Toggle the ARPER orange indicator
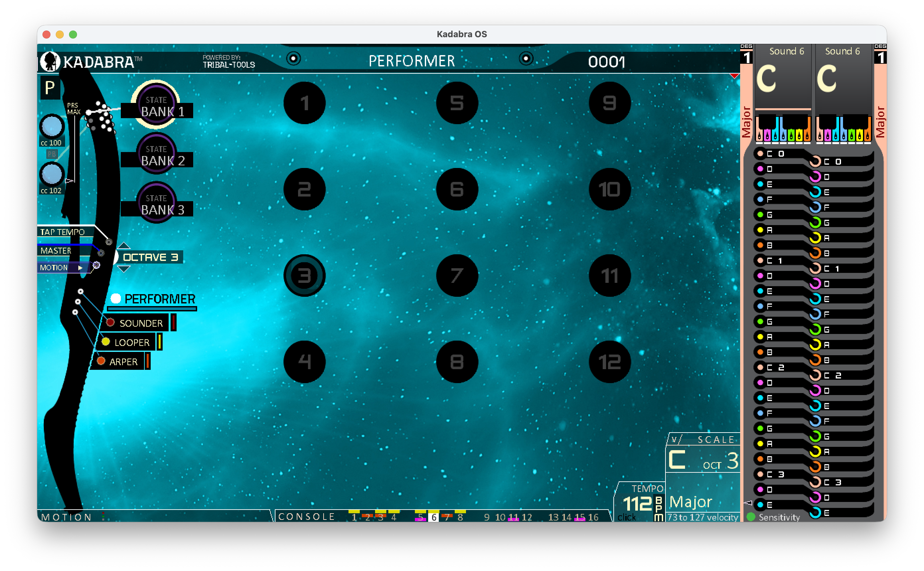 (101, 361)
